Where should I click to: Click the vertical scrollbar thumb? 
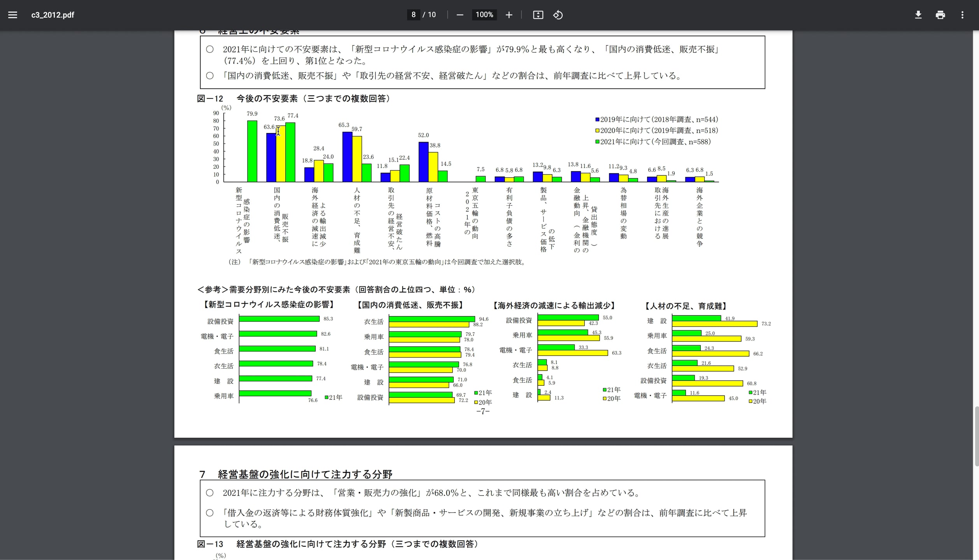point(976,436)
